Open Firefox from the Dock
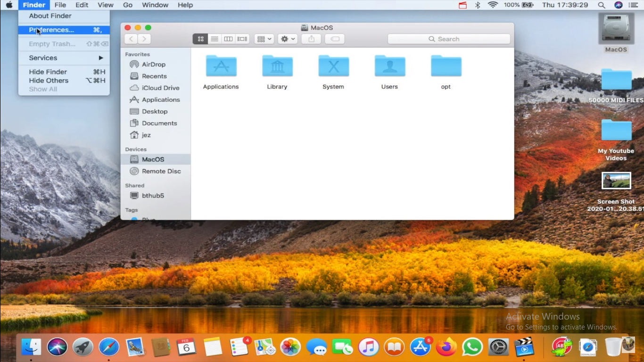644x362 pixels. pyautogui.click(x=446, y=347)
